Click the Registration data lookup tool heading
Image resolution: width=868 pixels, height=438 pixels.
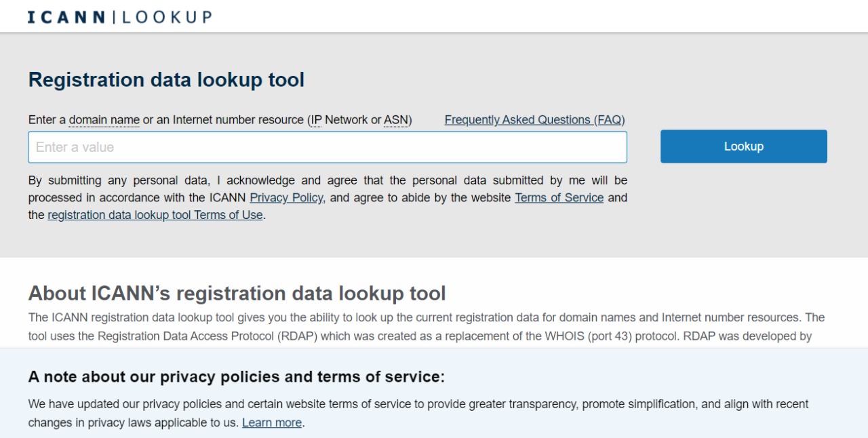click(x=166, y=79)
